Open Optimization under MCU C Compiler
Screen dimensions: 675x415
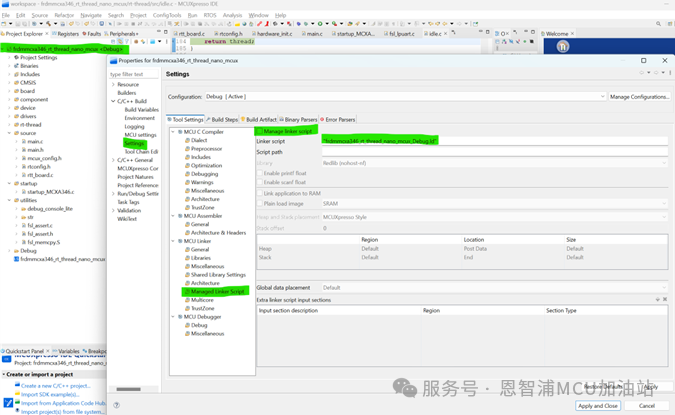[x=204, y=165]
